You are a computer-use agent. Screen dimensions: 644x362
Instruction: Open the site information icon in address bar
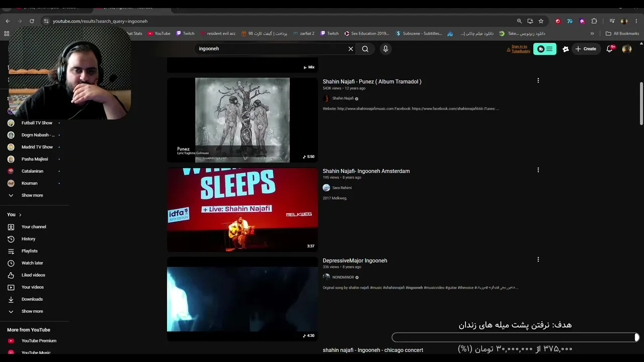[x=46, y=21]
